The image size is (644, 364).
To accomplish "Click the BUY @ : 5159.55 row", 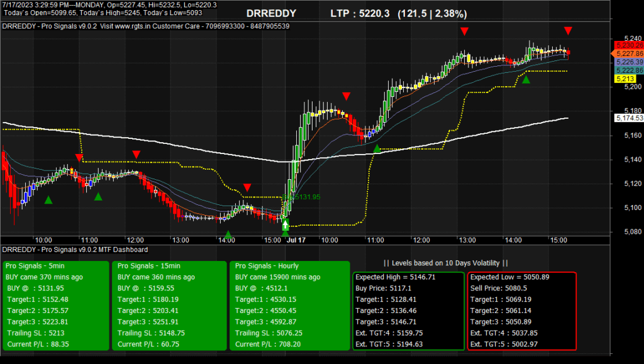I will (x=146, y=288).
